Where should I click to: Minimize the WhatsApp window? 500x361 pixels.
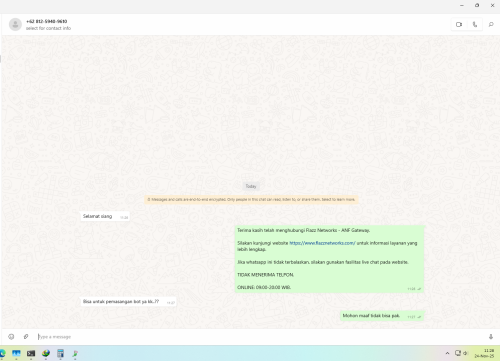[462, 5]
